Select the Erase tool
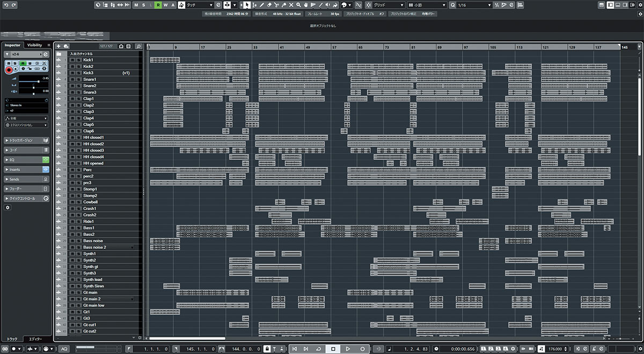The width and height of the screenshot is (644, 354). [269, 5]
